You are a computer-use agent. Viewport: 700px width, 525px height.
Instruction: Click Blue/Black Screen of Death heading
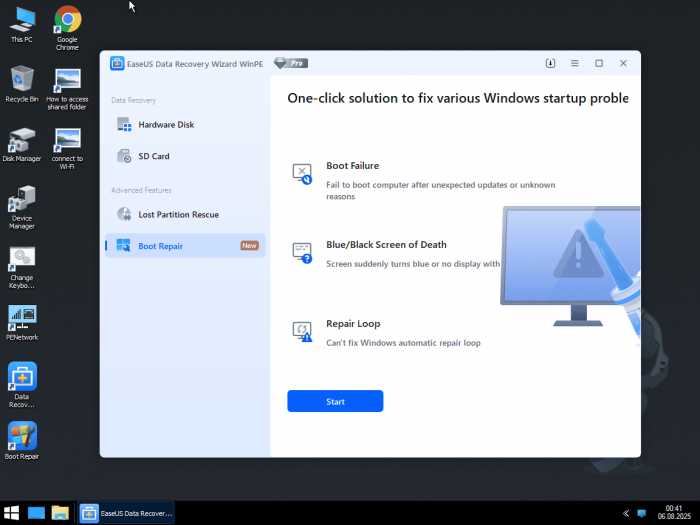[x=386, y=245]
